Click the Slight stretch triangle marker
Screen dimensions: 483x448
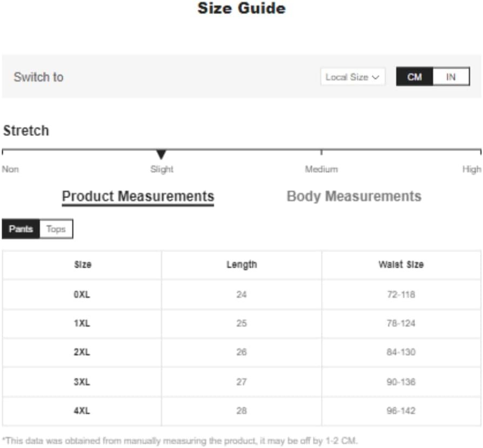(161, 154)
